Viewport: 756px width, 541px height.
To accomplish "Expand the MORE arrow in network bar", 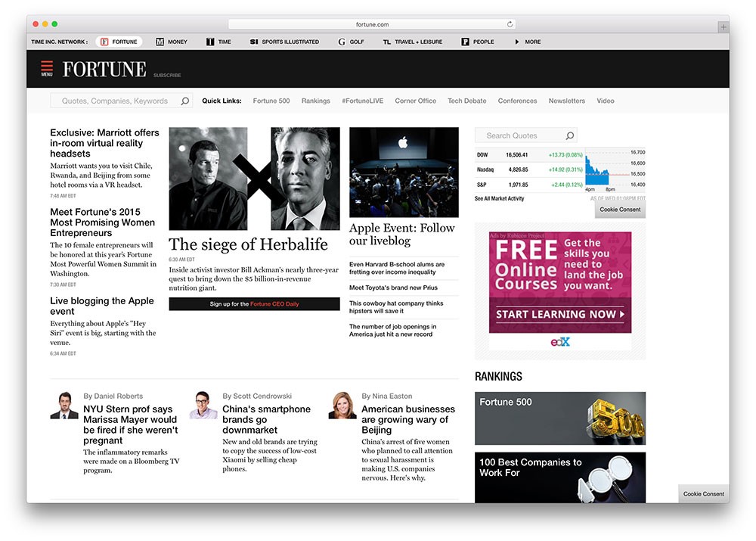I will click(x=517, y=42).
